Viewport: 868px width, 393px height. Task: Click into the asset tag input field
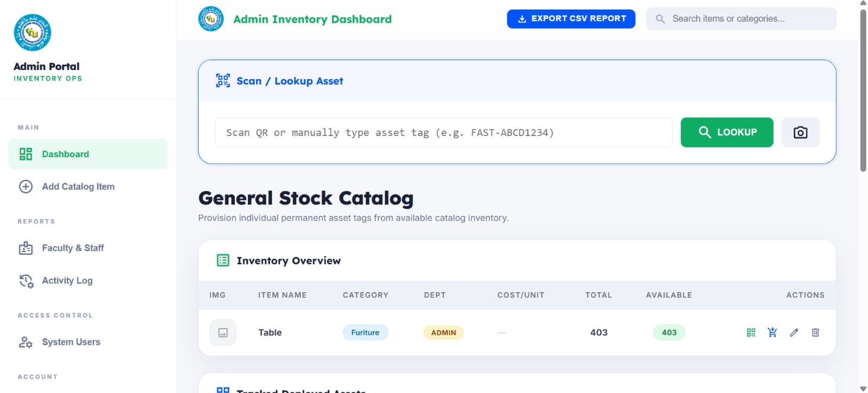point(443,132)
